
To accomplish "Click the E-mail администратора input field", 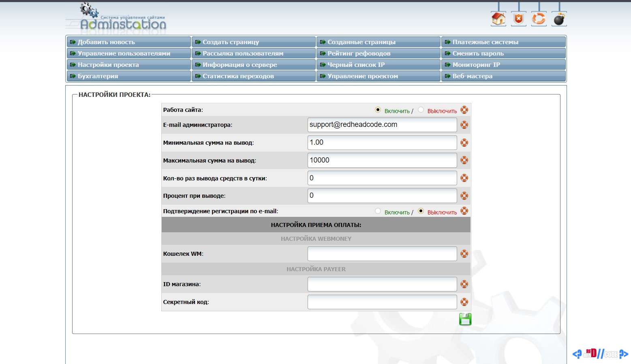I will pos(382,125).
